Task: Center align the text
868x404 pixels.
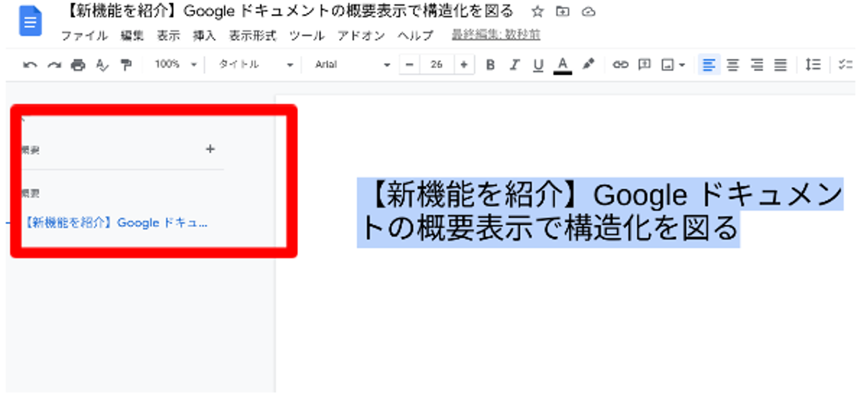Action: 732,65
